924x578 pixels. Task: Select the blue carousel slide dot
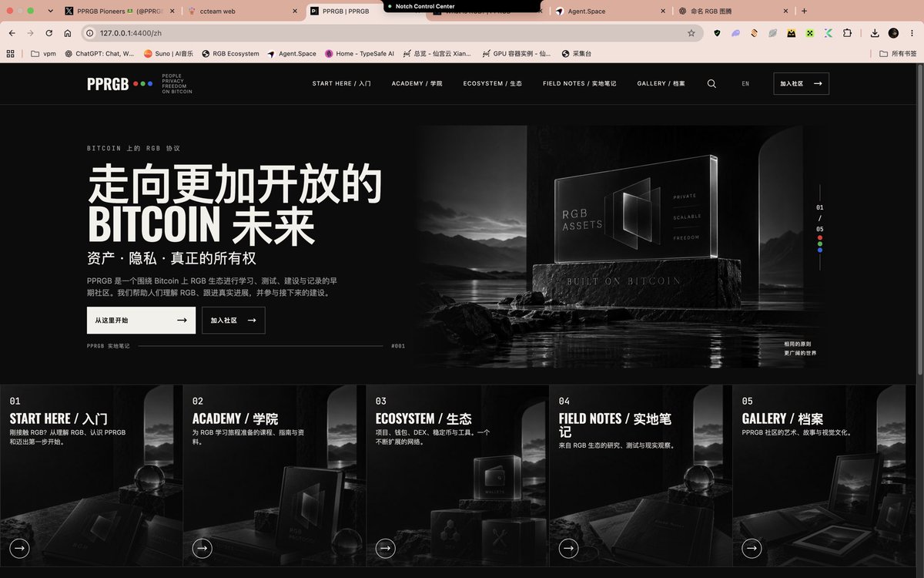point(819,250)
